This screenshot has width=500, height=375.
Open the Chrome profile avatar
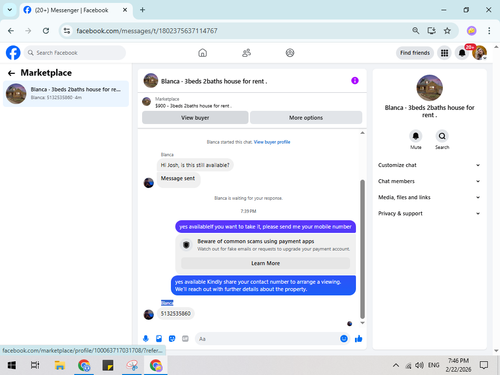point(471,31)
